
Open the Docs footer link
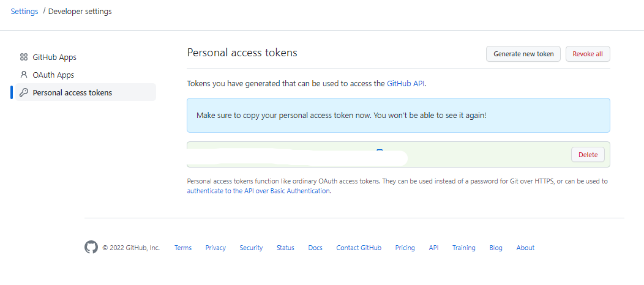(x=315, y=248)
